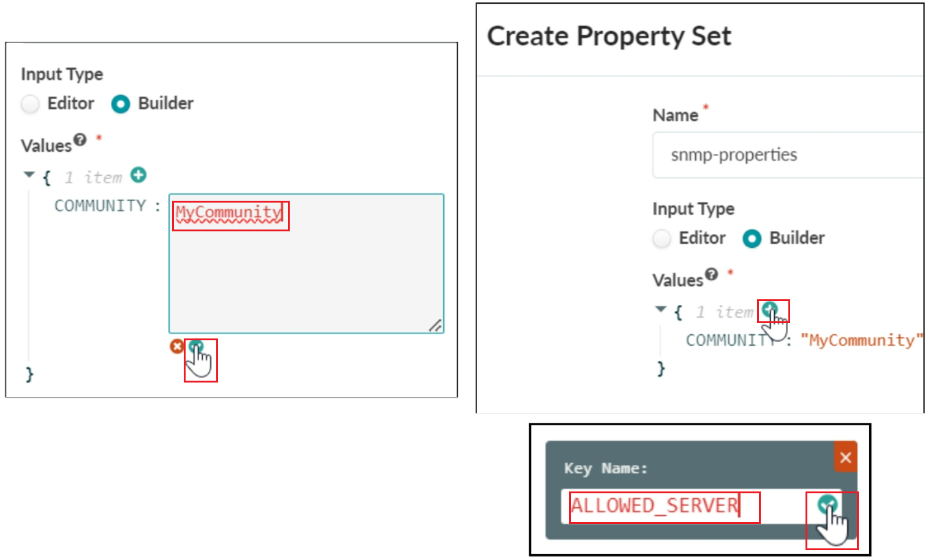This screenshot has height=560, width=928.
Task: Click the resize handle of the COMMUNITY textarea
Action: (435, 326)
